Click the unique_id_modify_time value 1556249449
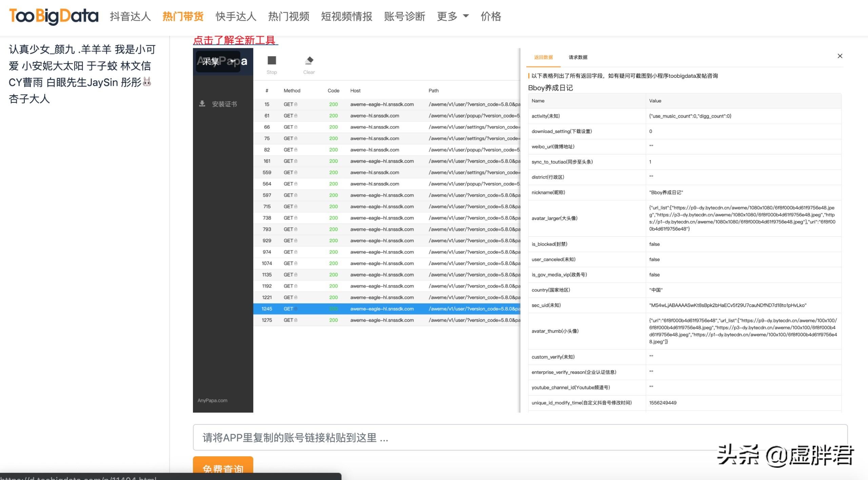The image size is (868, 480). click(x=663, y=403)
